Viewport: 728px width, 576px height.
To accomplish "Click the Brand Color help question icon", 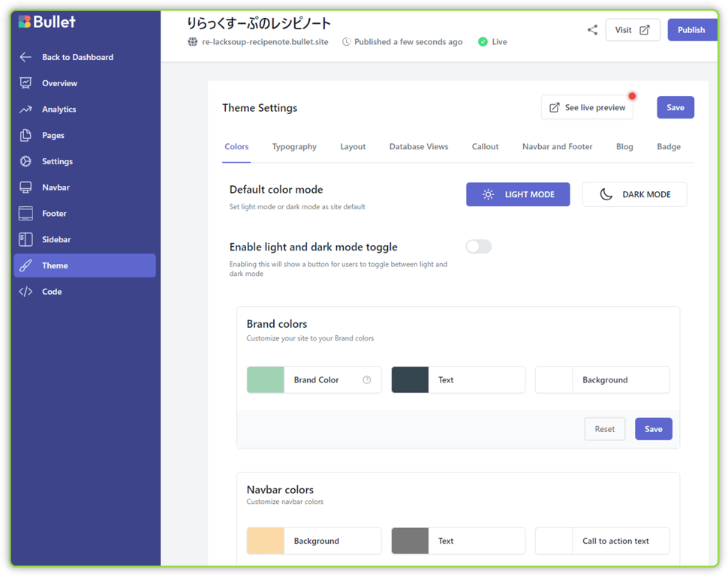I will pos(367,379).
